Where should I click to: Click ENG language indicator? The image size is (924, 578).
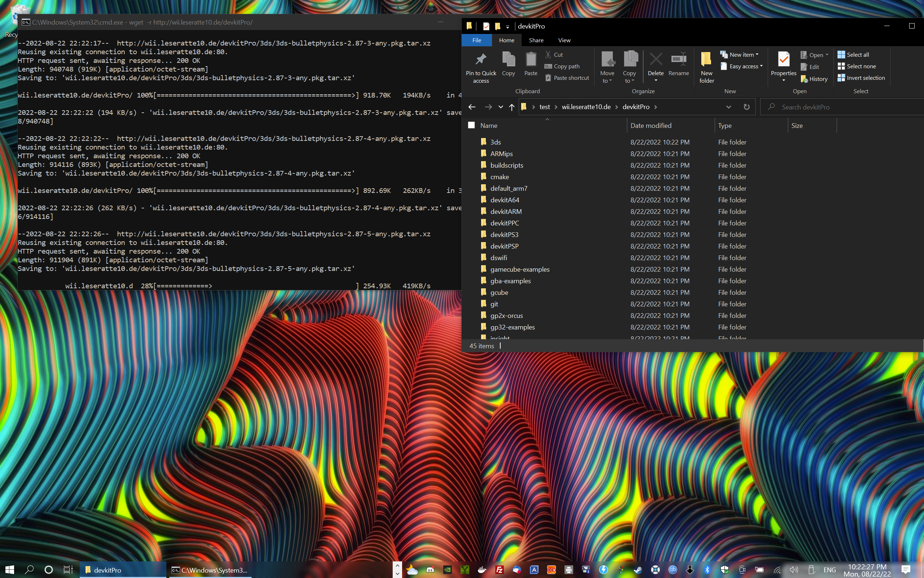point(829,570)
